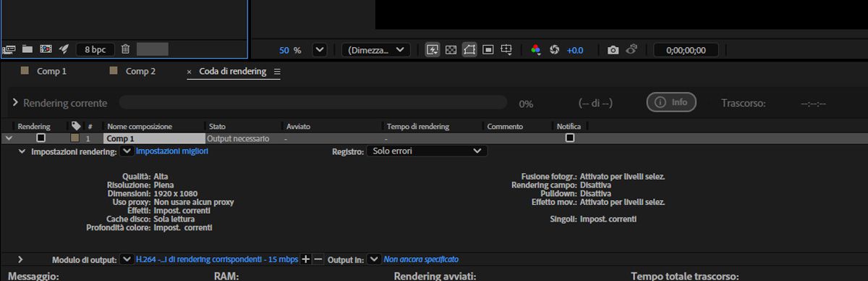Open the Output in dropdown arrow

tap(374, 259)
